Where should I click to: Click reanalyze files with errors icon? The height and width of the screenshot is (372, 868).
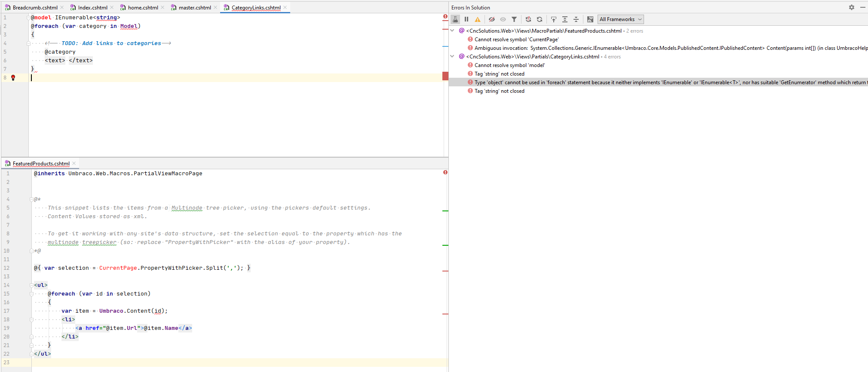point(528,19)
